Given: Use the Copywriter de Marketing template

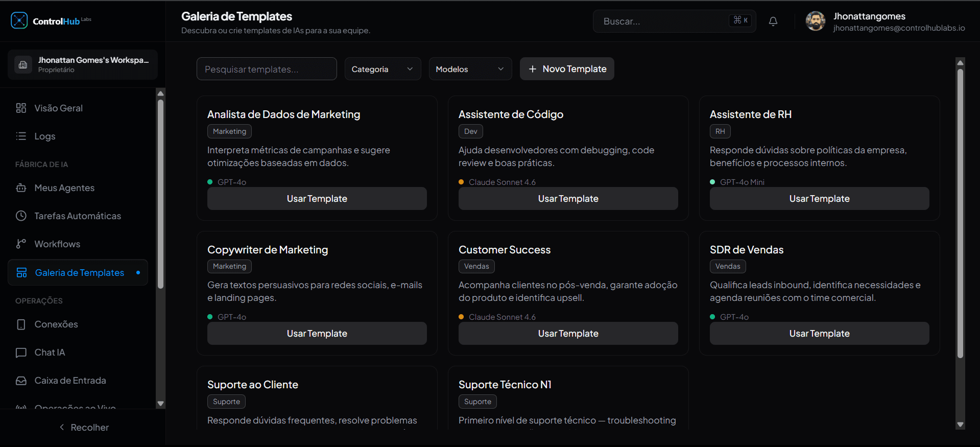Looking at the screenshot, I should click(x=317, y=333).
